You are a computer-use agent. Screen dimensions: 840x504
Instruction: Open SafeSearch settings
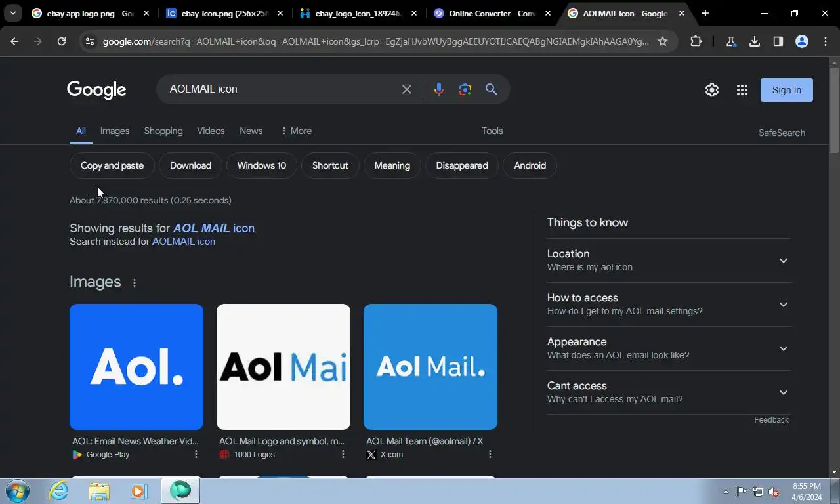[782, 133]
